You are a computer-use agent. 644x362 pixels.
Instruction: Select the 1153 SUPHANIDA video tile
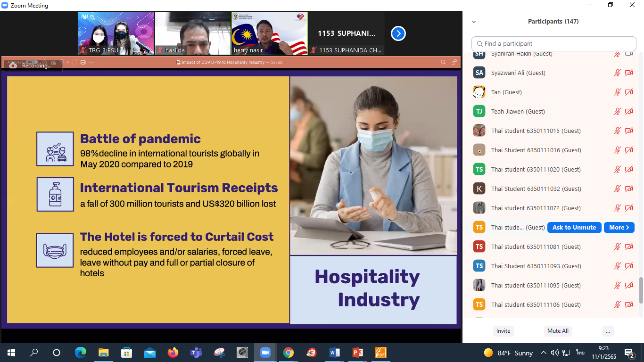click(347, 33)
